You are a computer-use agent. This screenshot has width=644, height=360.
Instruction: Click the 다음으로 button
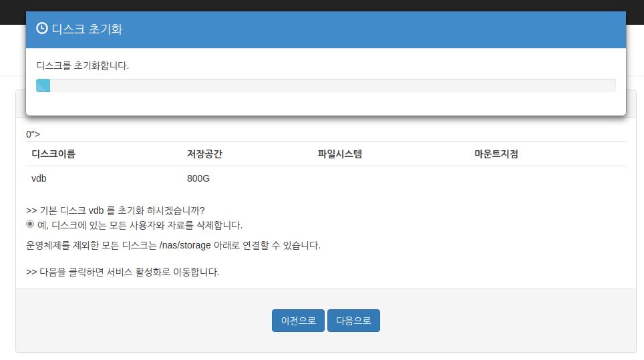(353, 321)
